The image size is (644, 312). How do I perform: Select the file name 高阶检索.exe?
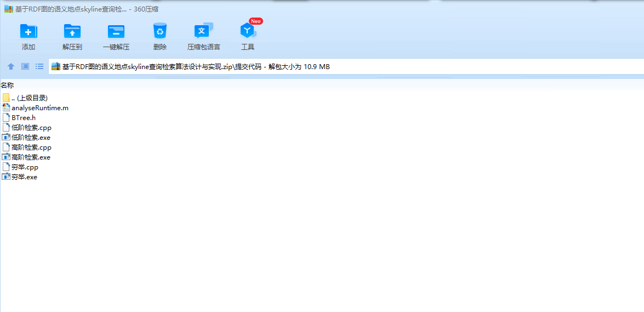click(31, 157)
